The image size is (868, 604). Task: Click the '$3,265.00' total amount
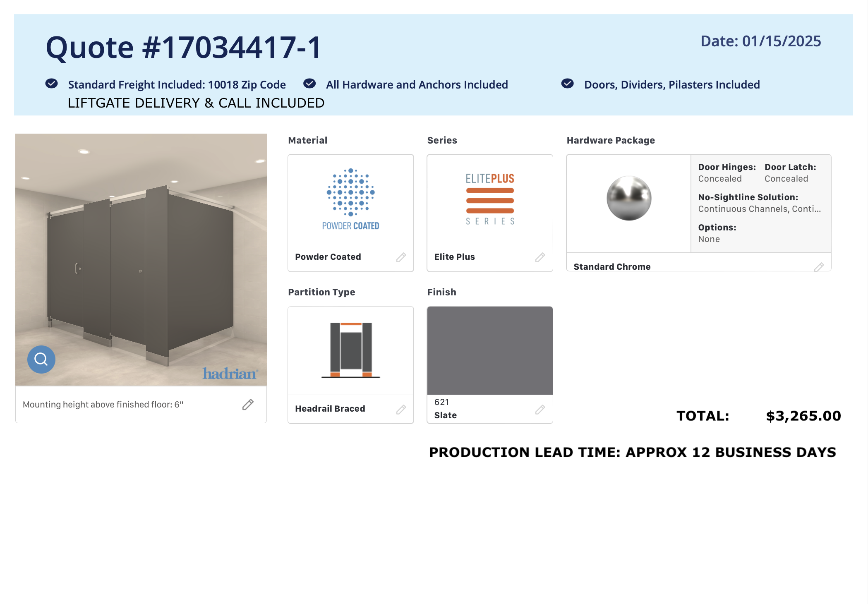pyautogui.click(x=803, y=416)
